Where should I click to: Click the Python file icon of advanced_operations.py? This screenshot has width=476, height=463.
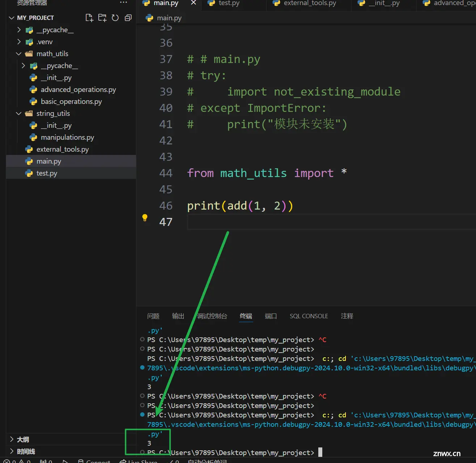point(33,89)
